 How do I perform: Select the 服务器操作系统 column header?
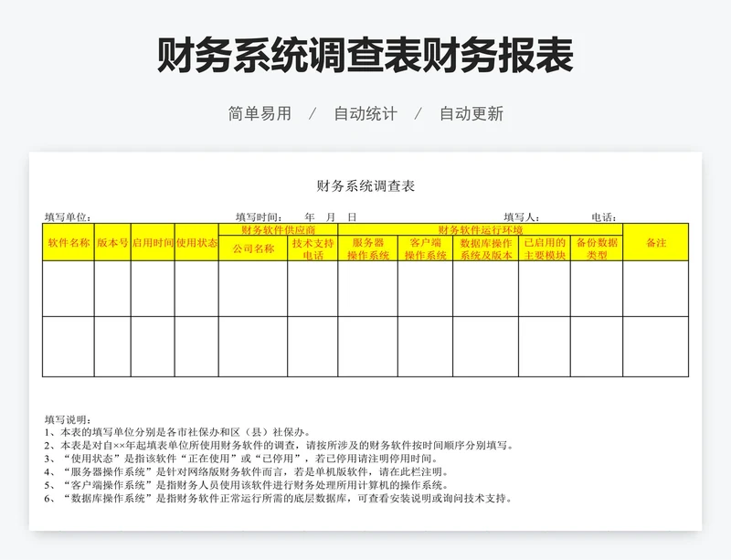pos(368,248)
